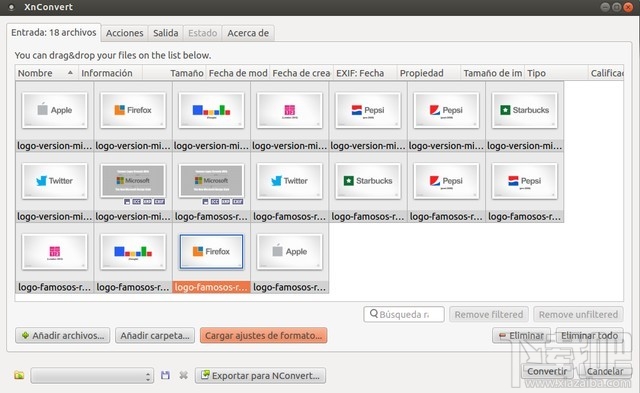Select colored-blocks thumbnail named logo-version-mi
This screenshot has height=393, width=640.
click(x=211, y=110)
